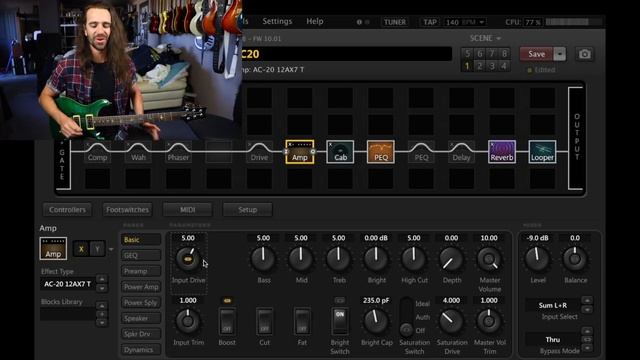The height and width of the screenshot is (360, 640).
Task: Click the Level knob
Action: (x=537, y=259)
